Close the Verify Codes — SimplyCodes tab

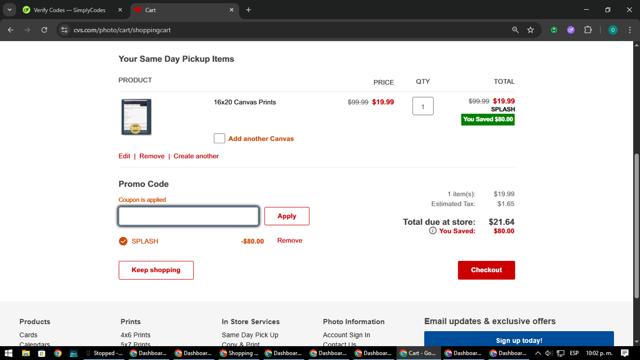(x=120, y=10)
